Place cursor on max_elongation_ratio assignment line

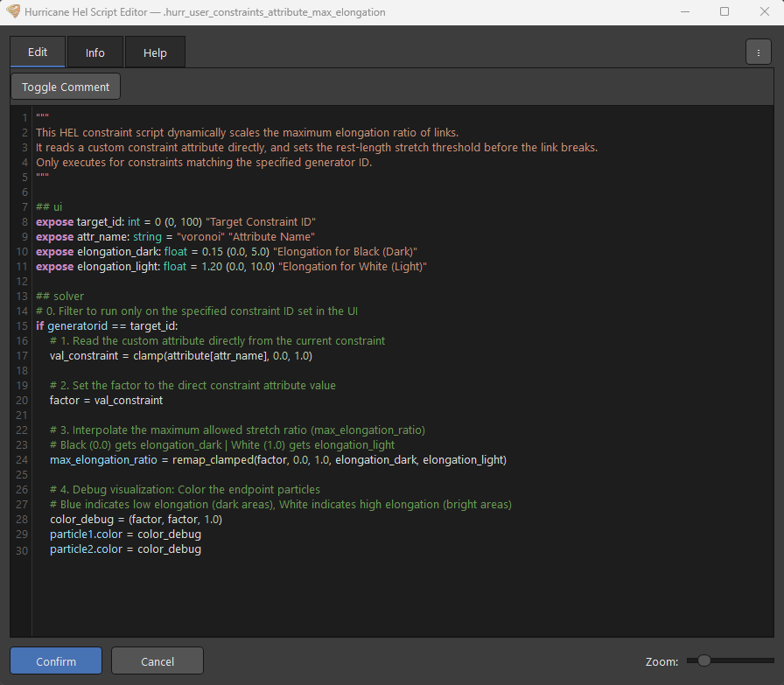coord(278,459)
